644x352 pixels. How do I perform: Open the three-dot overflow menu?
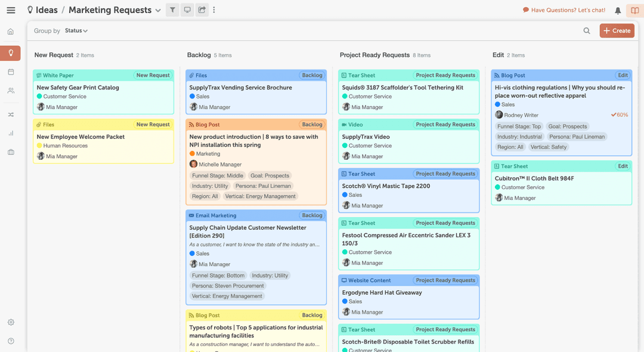click(x=214, y=10)
